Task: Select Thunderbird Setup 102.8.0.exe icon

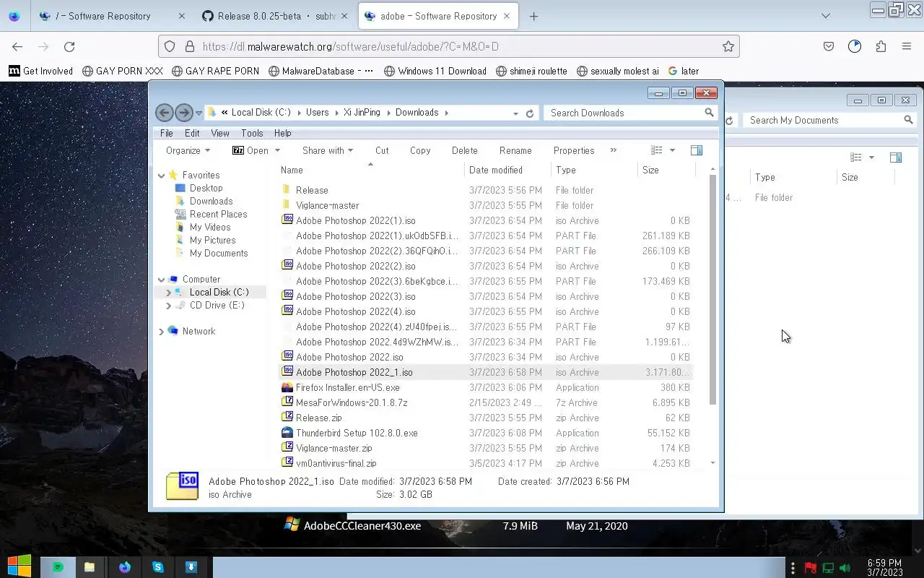Action: coord(287,433)
